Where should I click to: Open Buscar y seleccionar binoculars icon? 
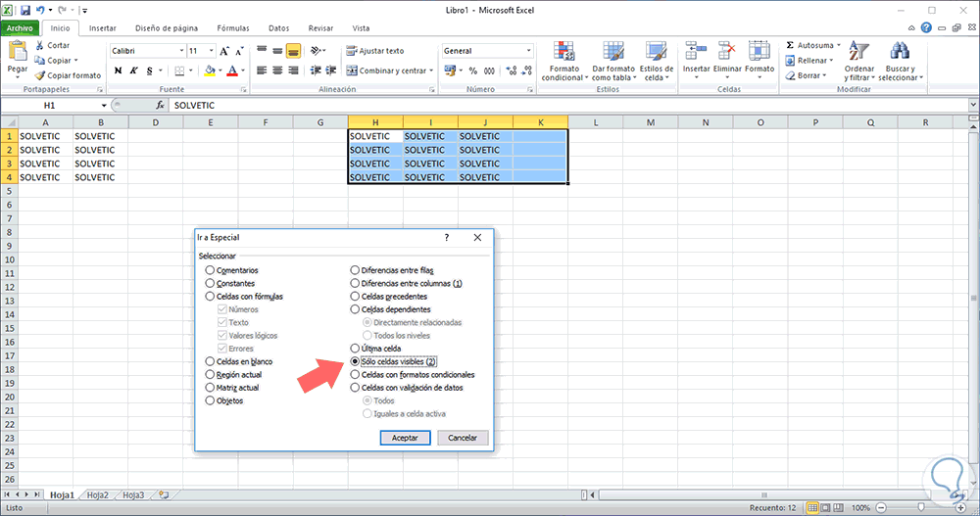900,52
